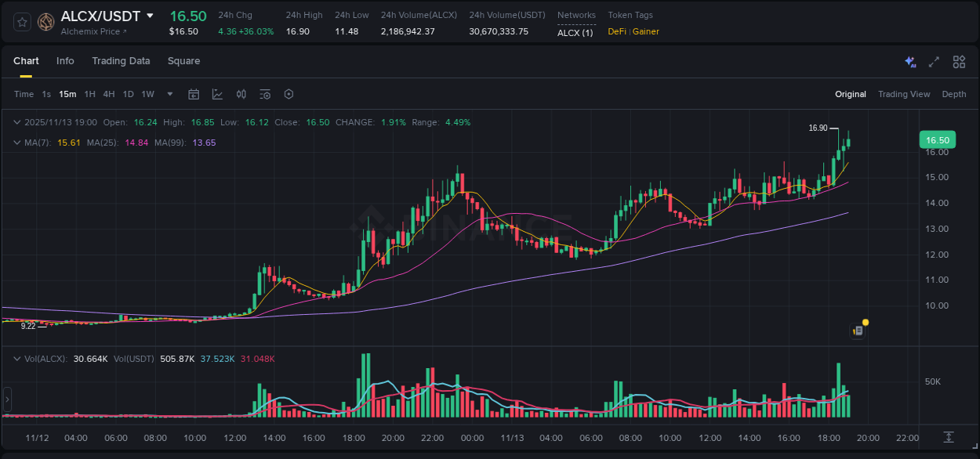
Task: Switch to the Trading Data tab
Action: [x=121, y=60]
